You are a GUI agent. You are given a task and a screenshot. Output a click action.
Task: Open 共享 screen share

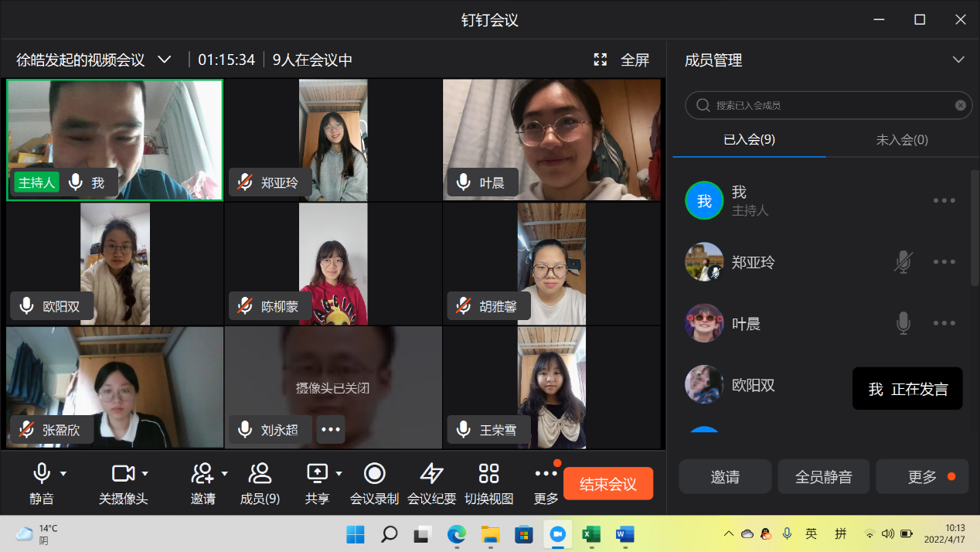317,474
